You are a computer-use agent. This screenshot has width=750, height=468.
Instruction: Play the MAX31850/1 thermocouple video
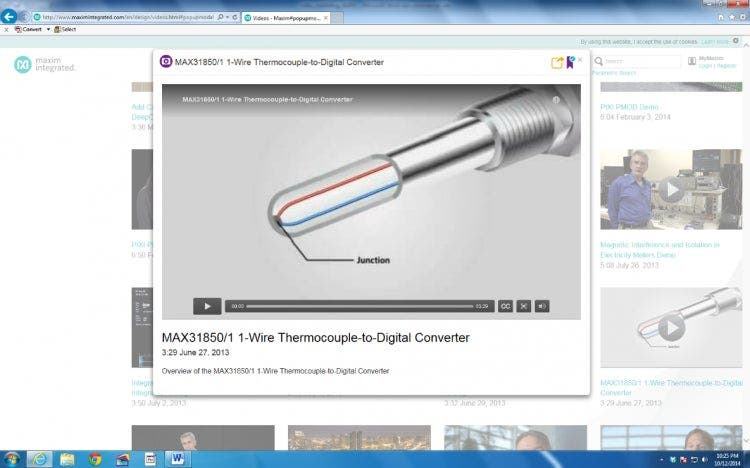tap(206, 306)
